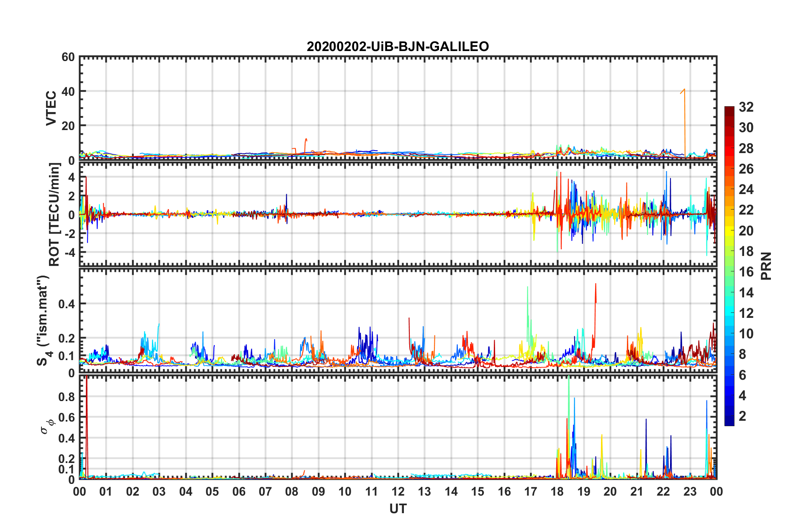This screenshot has width=796, height=532.
Task: Select the UT x-axis label
Action: point(398,509)
